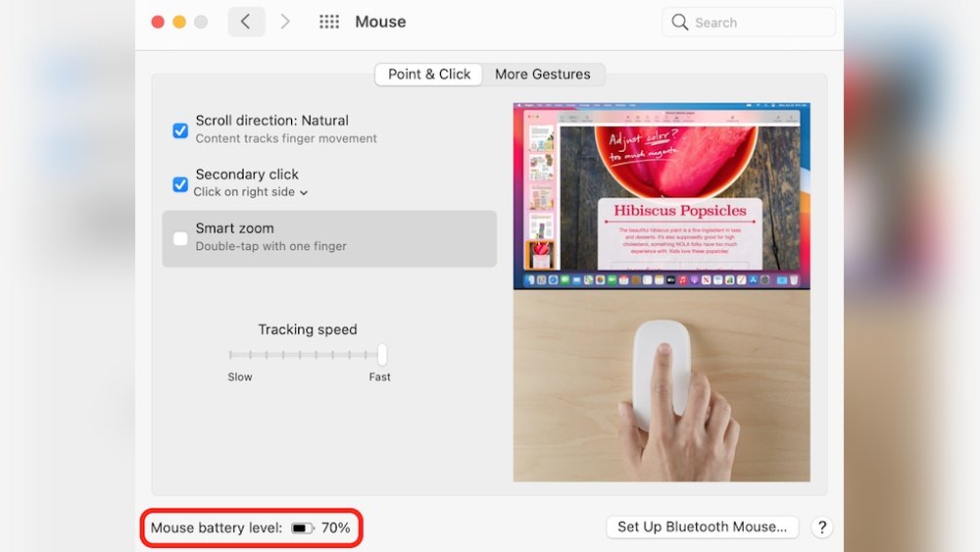The height and width of the screenshot is (552, 980).
Task: Minimize window with the yellow button
Action: click(x=179, y=22)
